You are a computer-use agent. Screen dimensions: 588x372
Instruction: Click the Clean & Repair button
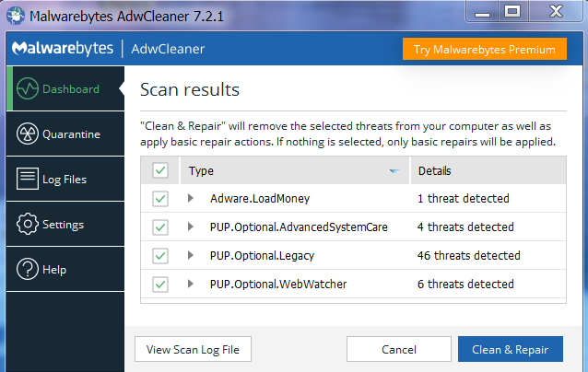tap(511, 349)
